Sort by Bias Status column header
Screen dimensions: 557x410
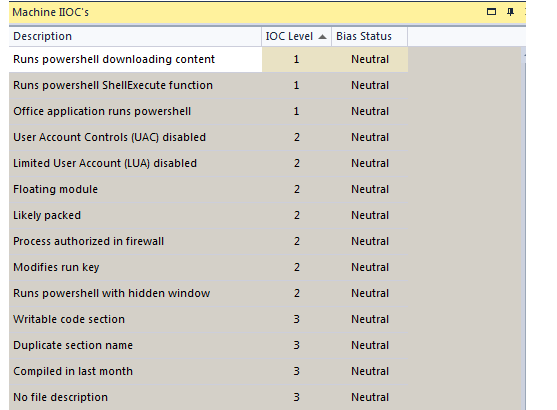click(369, 36)
